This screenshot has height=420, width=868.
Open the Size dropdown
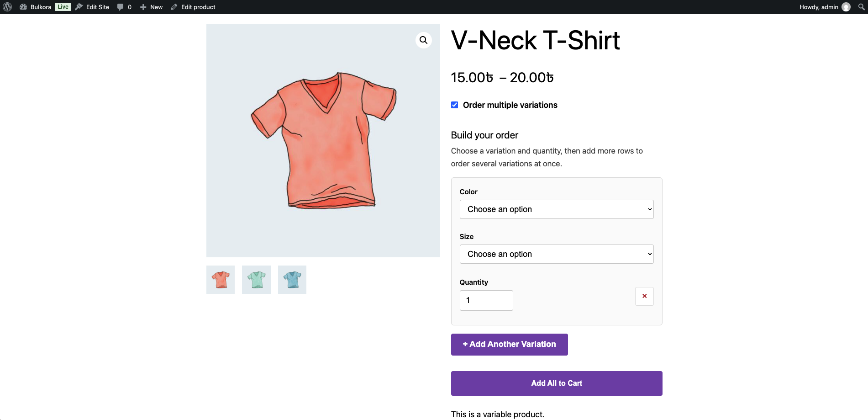[x=557, y=254]
